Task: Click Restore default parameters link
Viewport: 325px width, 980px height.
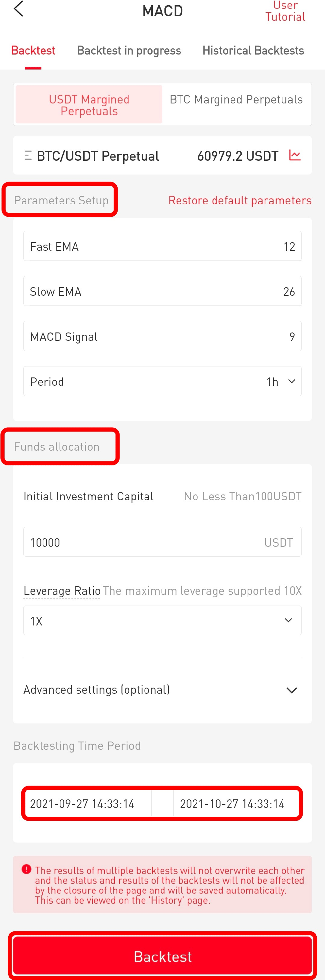Action: [240, 201]
